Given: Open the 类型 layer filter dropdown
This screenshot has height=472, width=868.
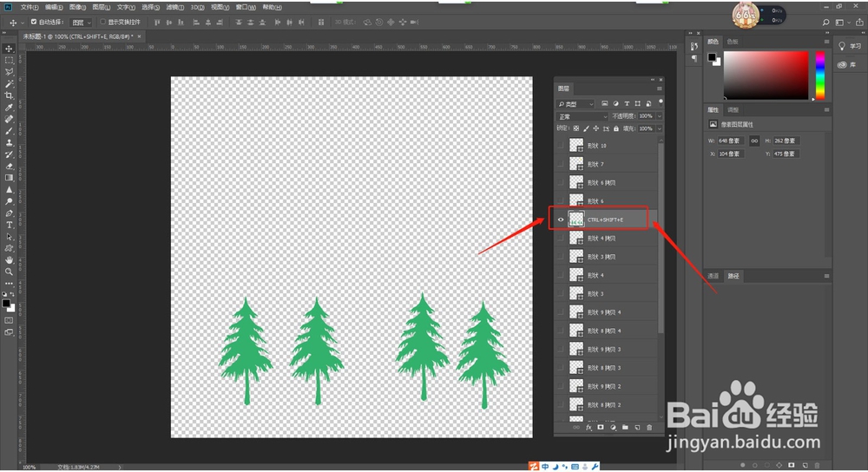Looking at the screenshot, I should [575, 103].
